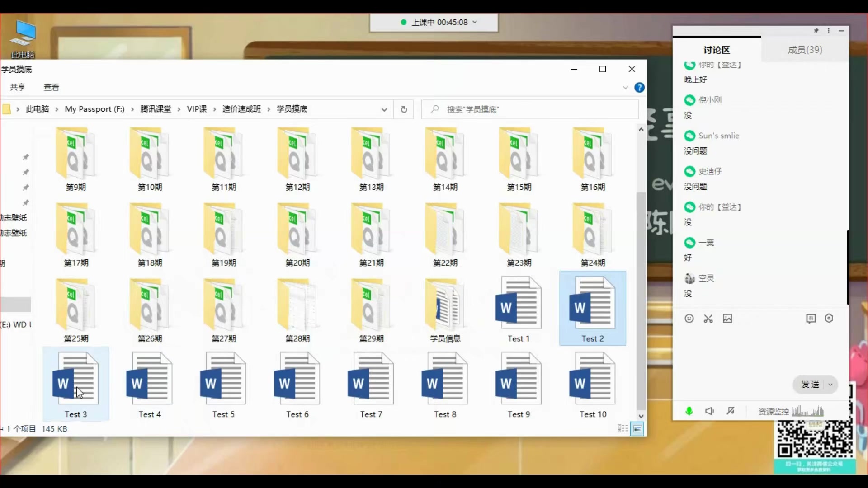868x488 pixels.
Task: Select the Test 5 Word document
Action: (x=223, y=385)
